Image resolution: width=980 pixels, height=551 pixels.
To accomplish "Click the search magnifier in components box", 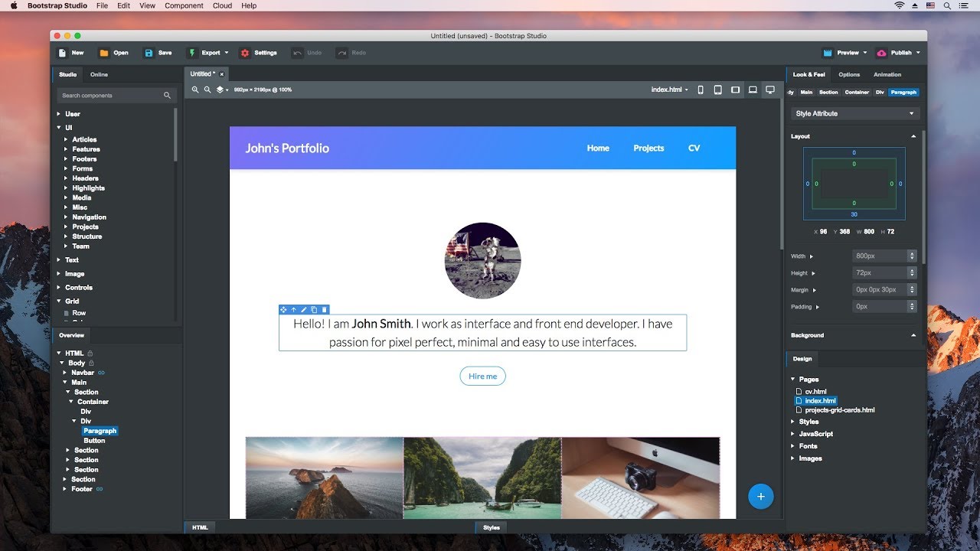I will 167,96.
